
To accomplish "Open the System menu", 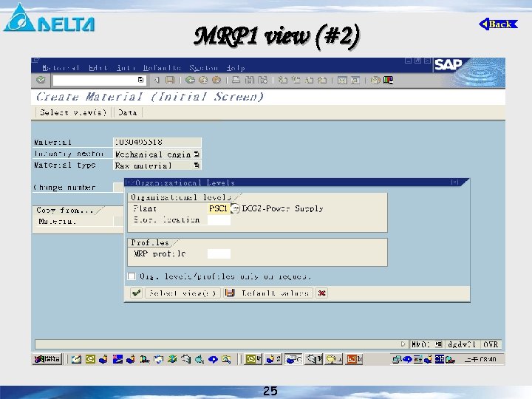I will [203, 68].
